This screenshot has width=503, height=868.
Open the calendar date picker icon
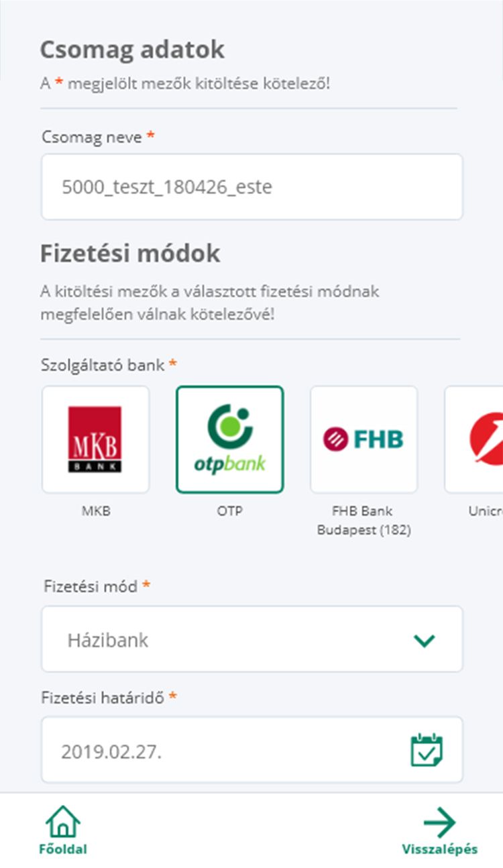click(x=427, y=750)
